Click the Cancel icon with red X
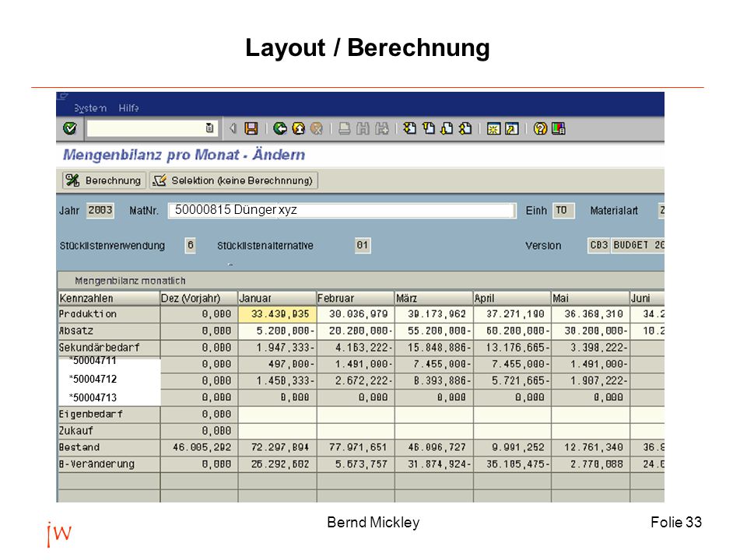This screenshot has width=747, height=560. [x=317, y=128]
